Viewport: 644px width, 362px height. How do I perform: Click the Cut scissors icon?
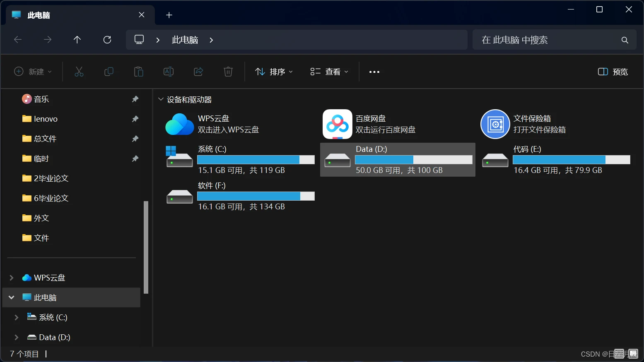pyautogui.click(x=79, y=72)
